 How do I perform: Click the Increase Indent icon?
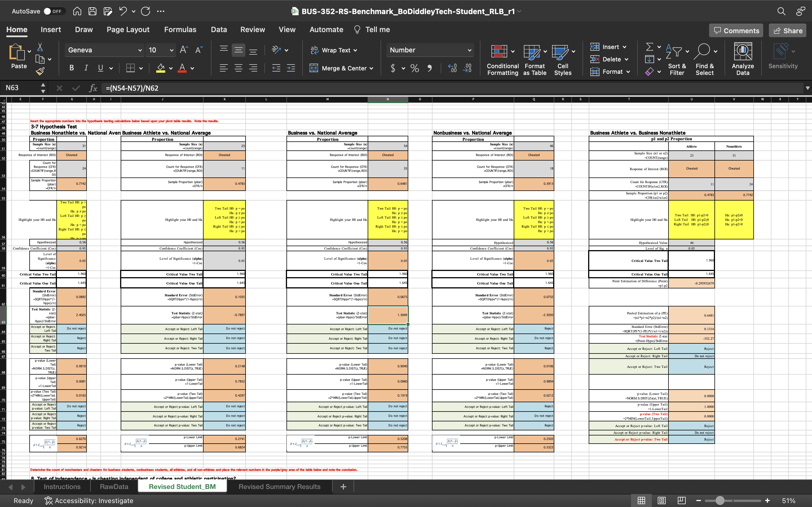291,68
